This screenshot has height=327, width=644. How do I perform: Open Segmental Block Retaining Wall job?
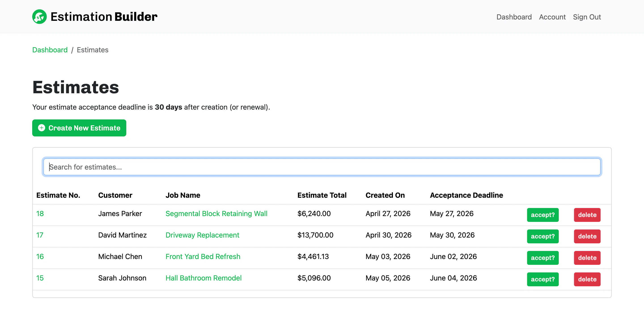(x=216, y=214)
